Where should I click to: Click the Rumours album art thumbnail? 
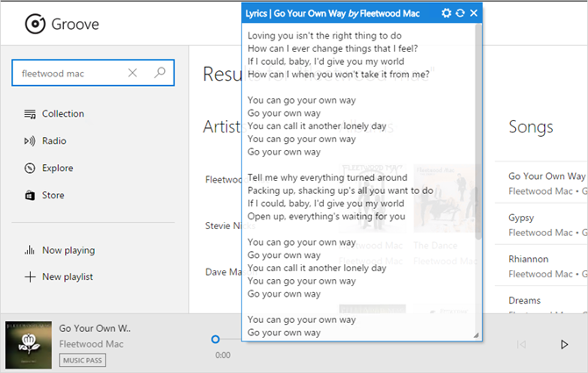[x=28, y=344]
